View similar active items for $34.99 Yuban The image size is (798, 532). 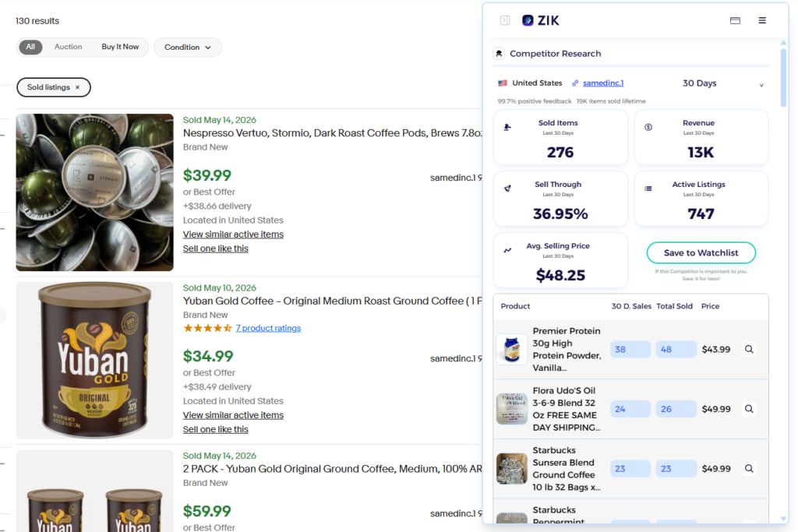coord(233,415)
